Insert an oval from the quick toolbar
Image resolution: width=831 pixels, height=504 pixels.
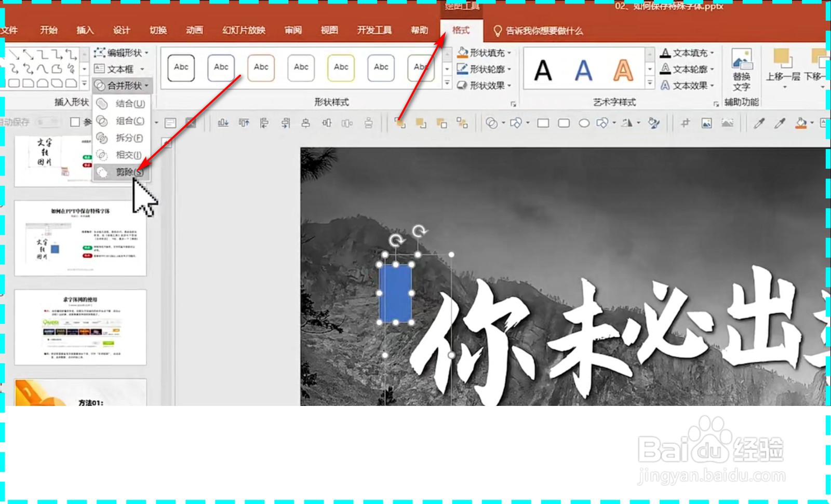[584, 123]
